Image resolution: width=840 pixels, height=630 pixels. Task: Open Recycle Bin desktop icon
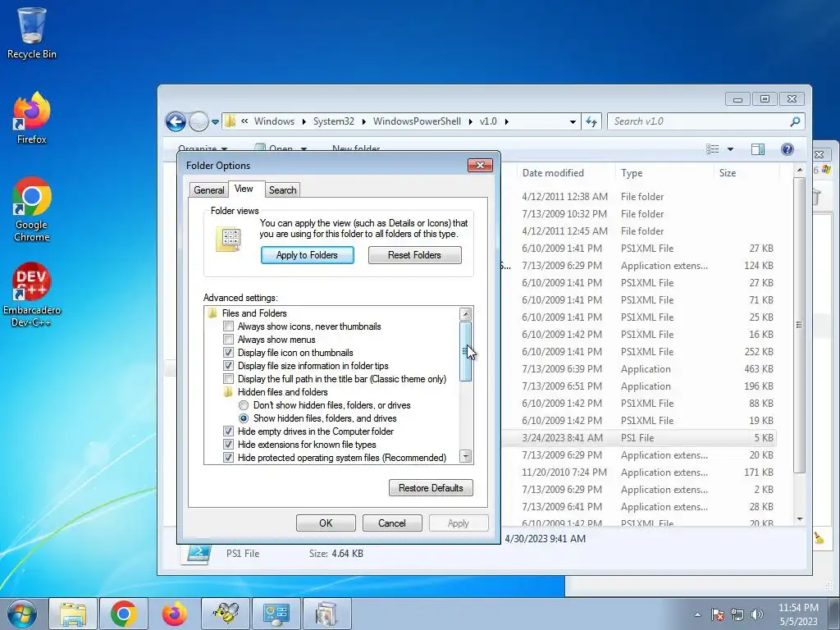[32, 33]
